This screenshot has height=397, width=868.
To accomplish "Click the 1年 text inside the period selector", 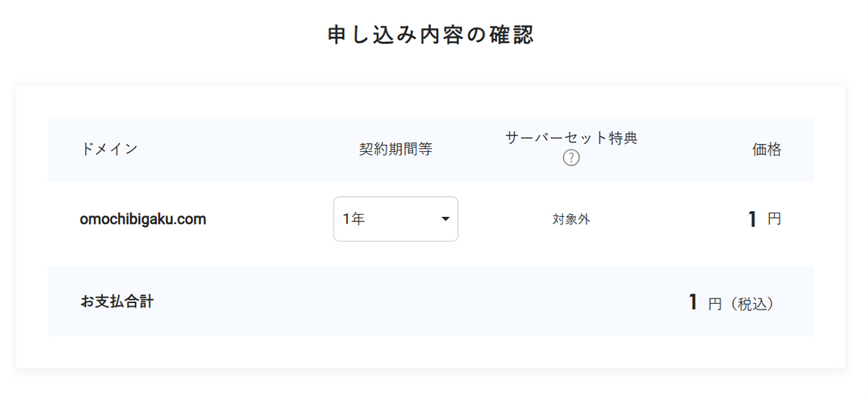I will click(x=354, y=219).
